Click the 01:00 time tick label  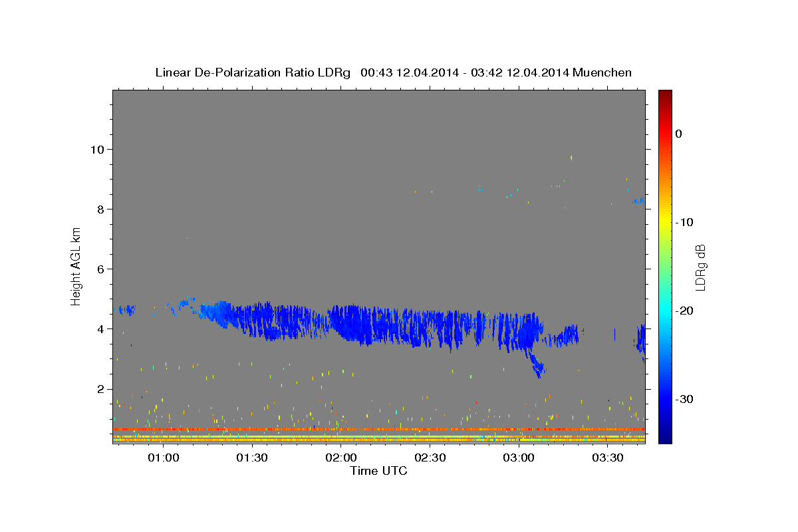point(163,458)
